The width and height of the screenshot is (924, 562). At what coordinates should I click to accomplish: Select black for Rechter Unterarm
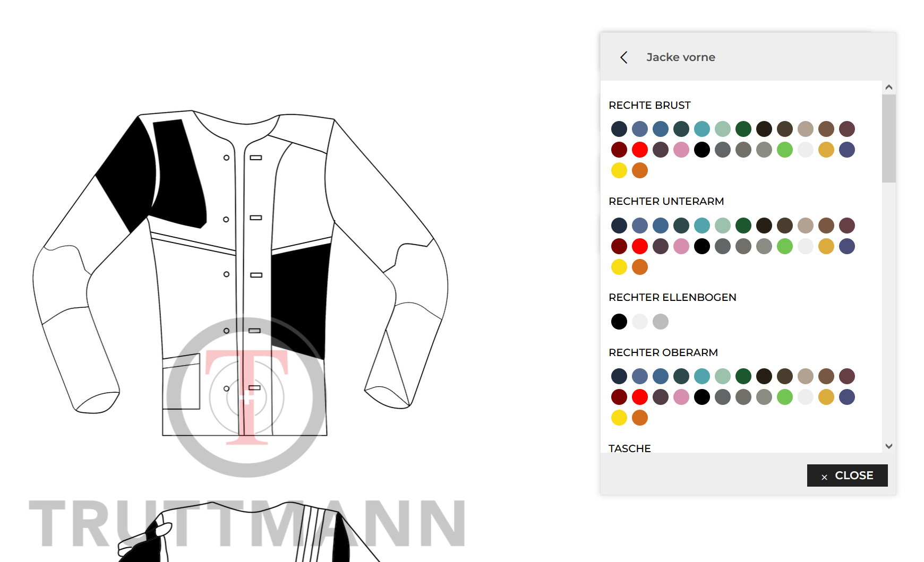pos(702,246)
